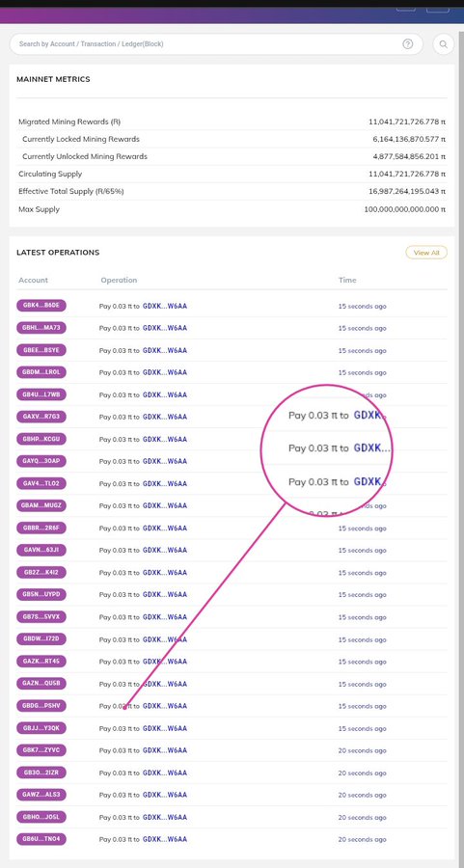The height and width of the screenshot is (868, 464).
Task: Open View All latest operations
Action: pos(426,253)
